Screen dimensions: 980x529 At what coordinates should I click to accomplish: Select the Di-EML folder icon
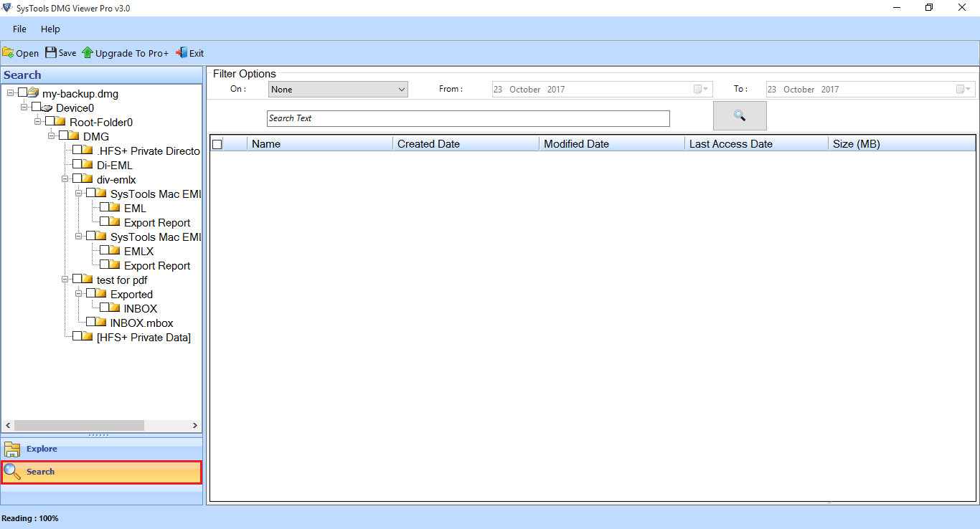tap(88, 165)
